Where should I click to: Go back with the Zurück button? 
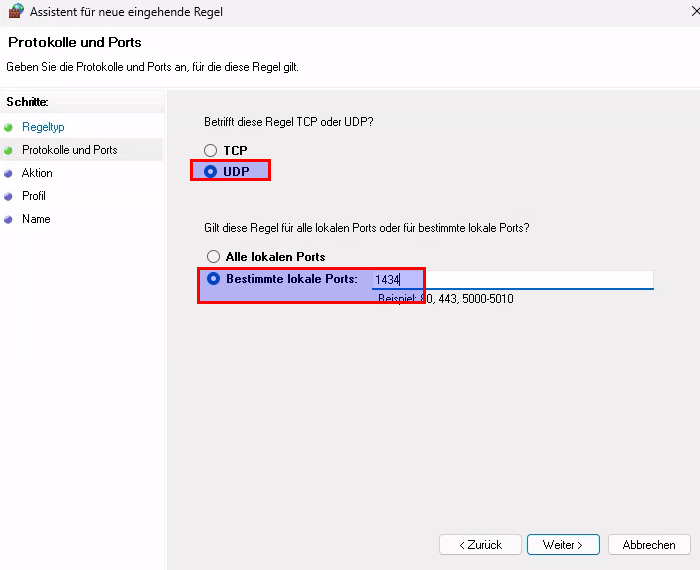click(x=479, y=545)
